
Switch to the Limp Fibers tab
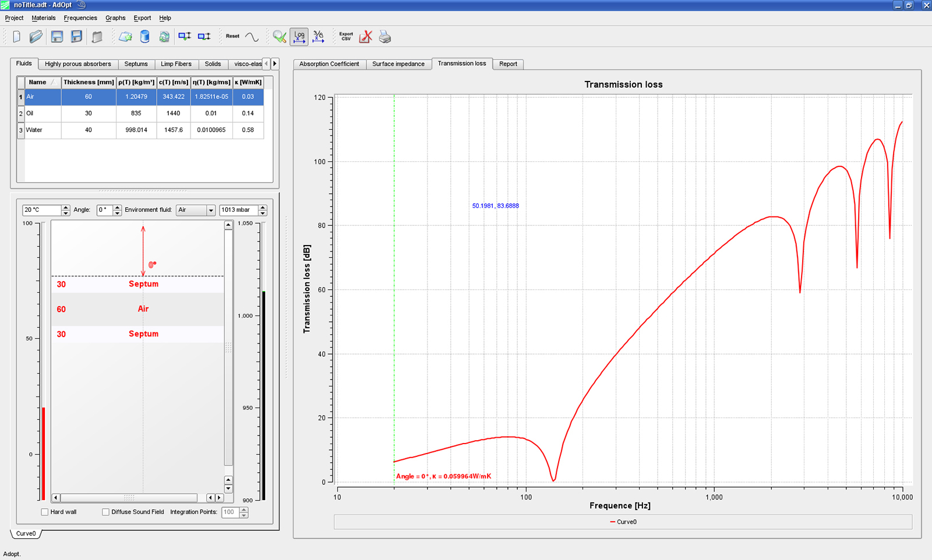click(176, 64)
